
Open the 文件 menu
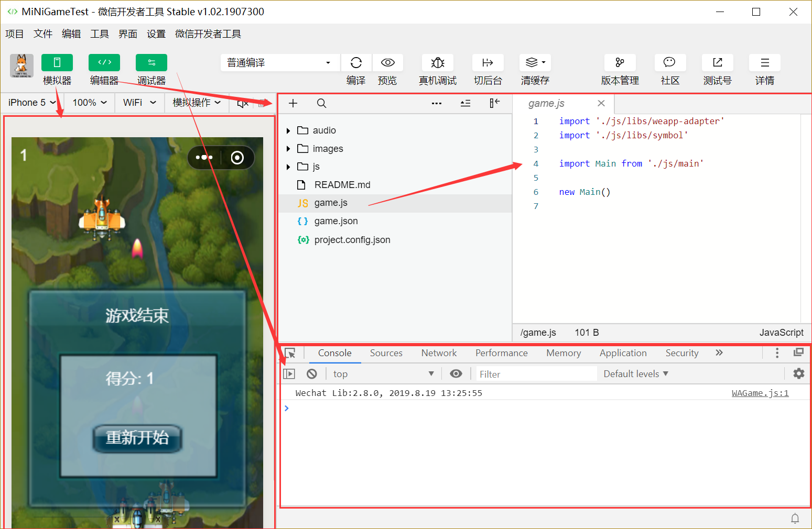(x=43, y=34)
